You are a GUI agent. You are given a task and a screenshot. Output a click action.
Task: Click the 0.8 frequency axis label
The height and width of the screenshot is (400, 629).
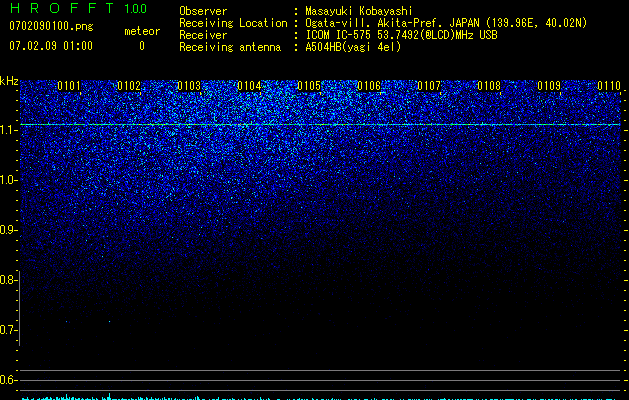coord(9,280)
